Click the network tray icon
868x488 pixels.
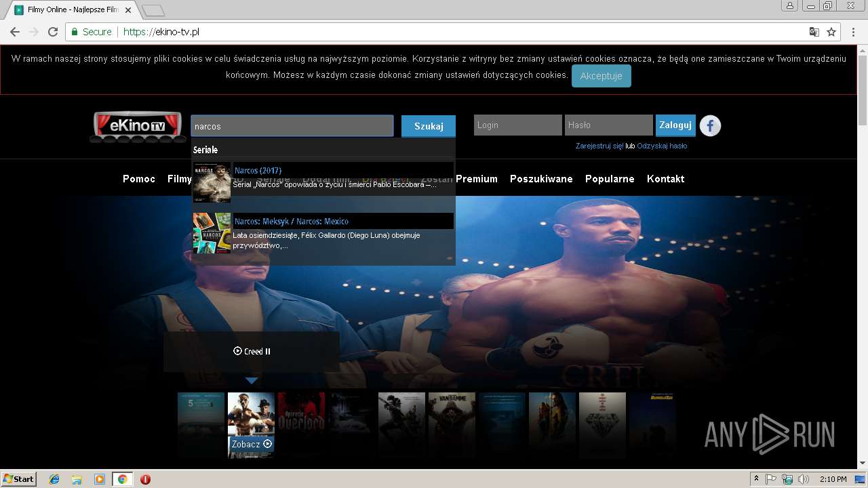tap(787, 479)
